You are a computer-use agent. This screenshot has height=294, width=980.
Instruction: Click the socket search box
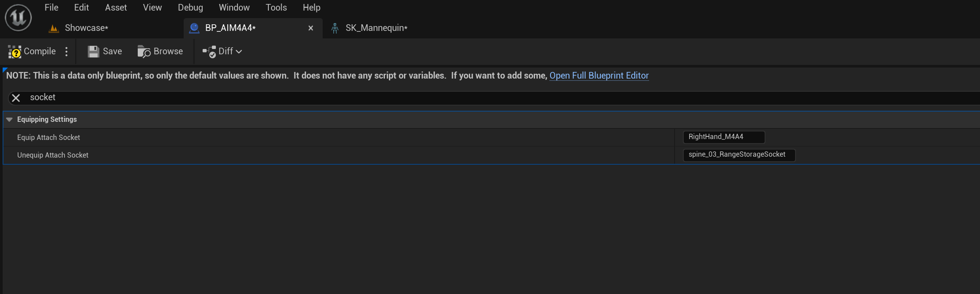441,98
